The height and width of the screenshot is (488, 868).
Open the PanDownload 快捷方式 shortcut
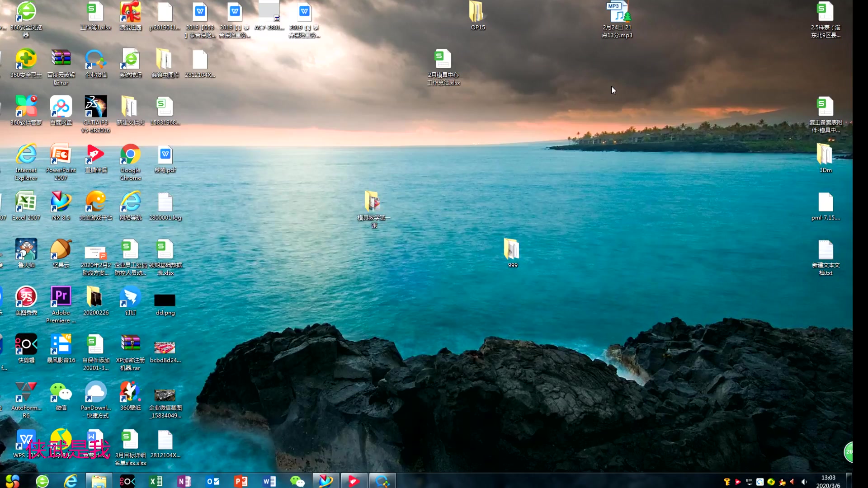pos(96,400)
